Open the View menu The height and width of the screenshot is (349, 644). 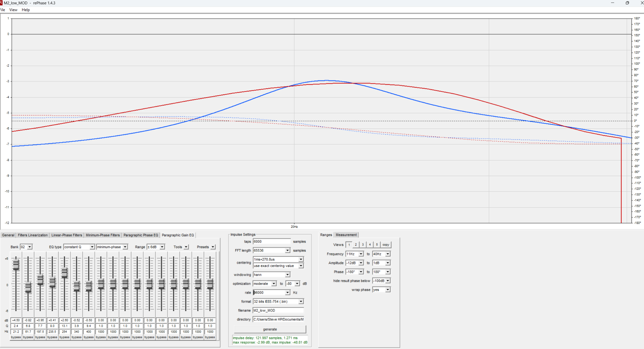tap(13, 10)
